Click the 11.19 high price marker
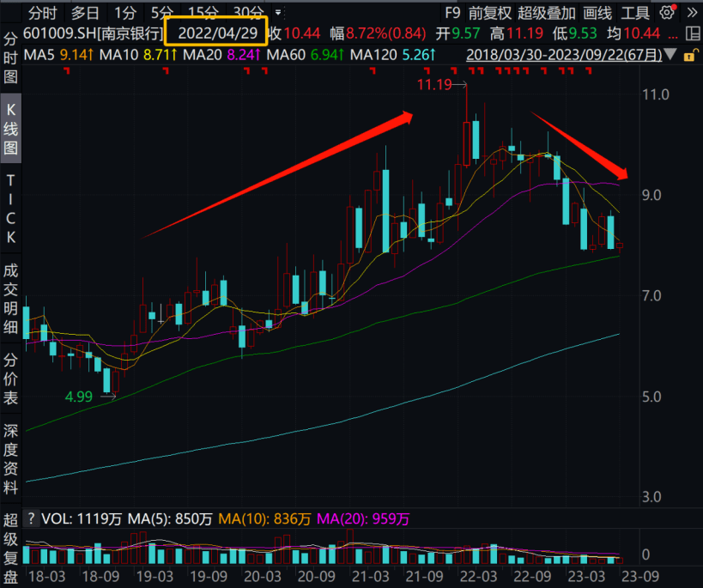 [x=433, y=84]
